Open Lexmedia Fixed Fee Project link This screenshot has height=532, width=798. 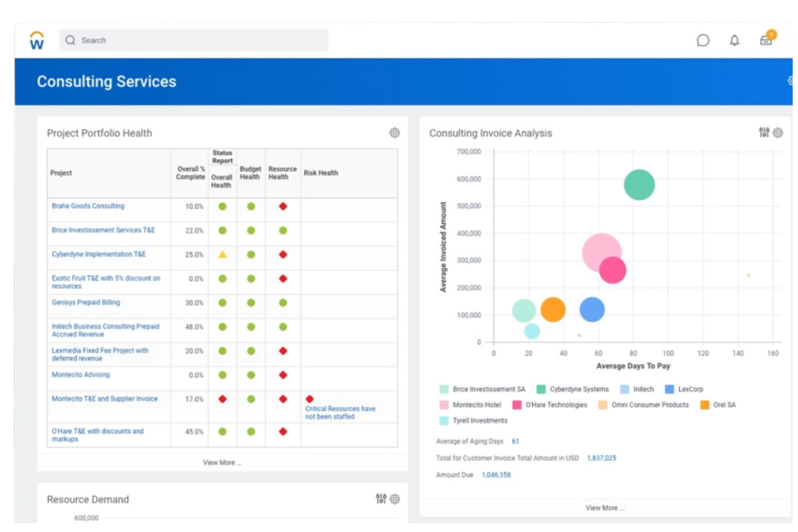point(100,355)
